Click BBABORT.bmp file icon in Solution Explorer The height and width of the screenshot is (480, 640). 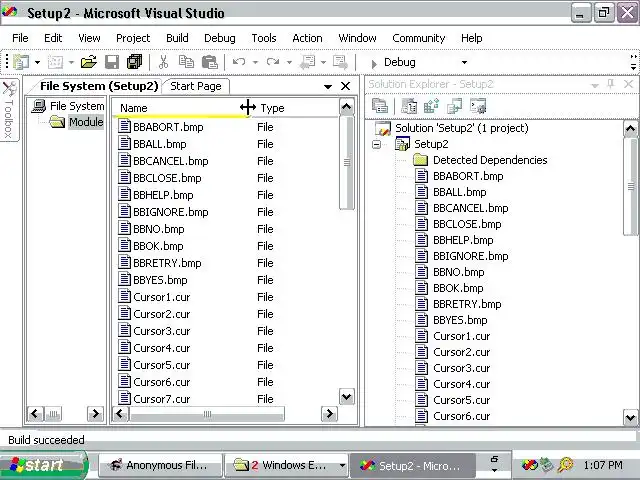click(x=421, y=176)
